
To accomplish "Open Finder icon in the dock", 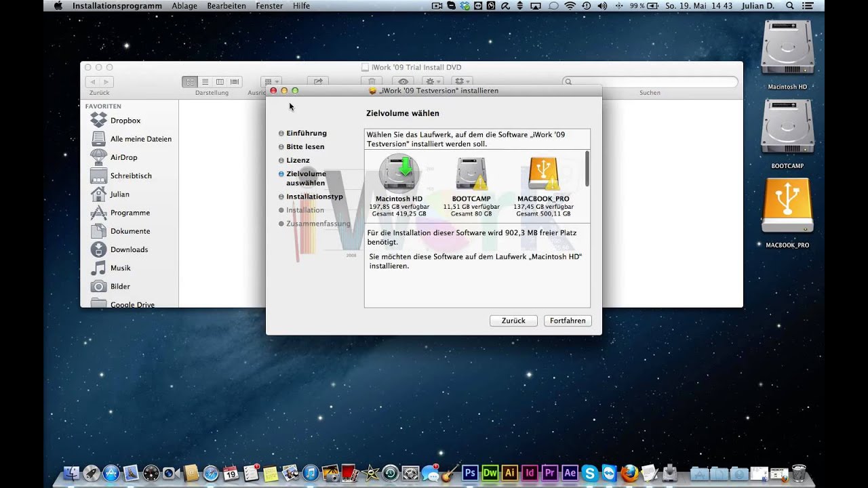I will point(70,473).
